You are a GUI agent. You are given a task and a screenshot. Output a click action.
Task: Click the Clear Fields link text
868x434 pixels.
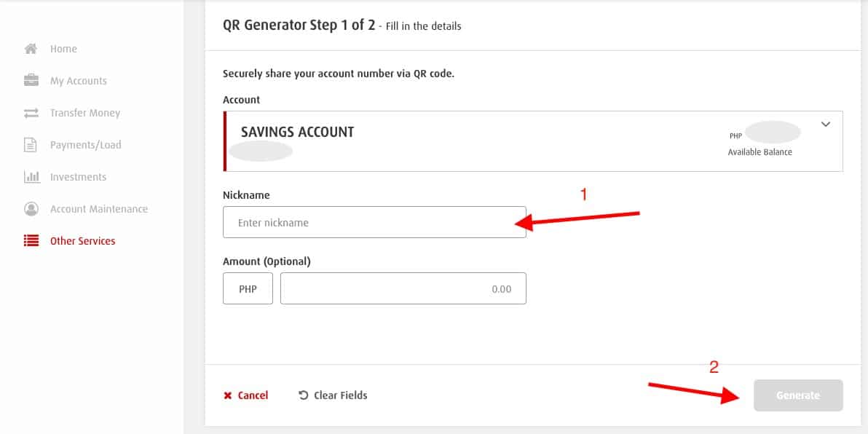340,395
